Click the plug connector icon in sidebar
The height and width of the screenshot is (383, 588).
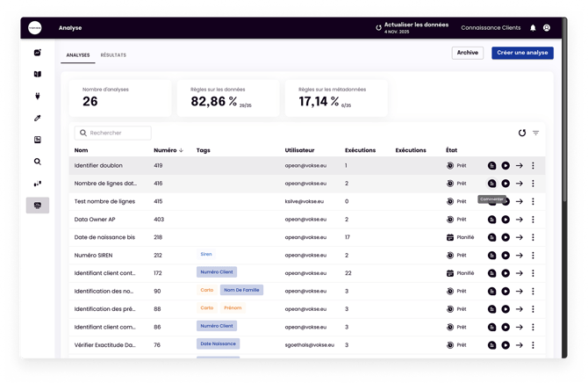pos(38,96)
